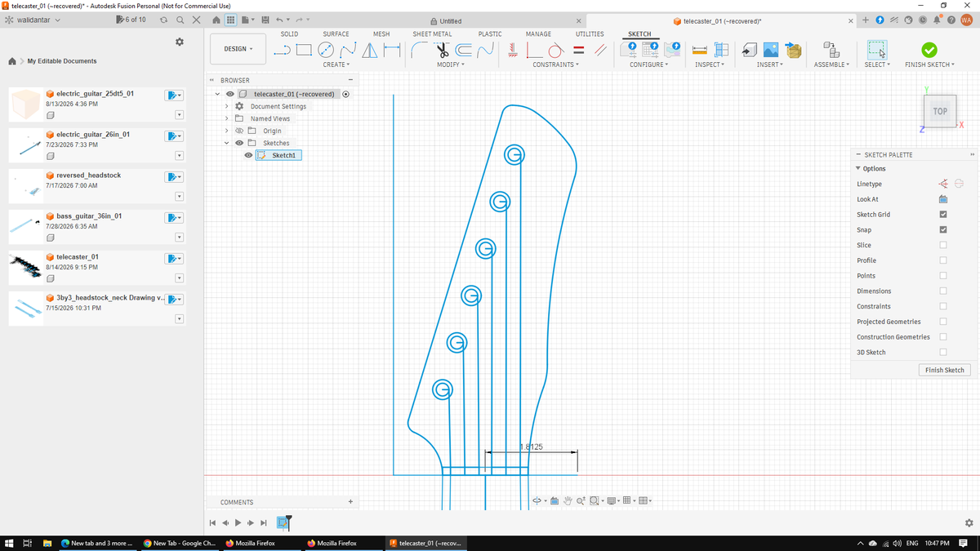This screenshot has width=980, height=551.
Task: Select the Trim scissors tool
Action: [442, 49]
